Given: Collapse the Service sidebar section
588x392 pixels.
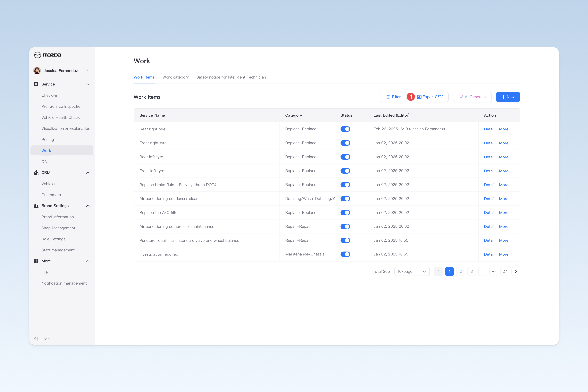Looking at the screenshot, I should 88,84.
